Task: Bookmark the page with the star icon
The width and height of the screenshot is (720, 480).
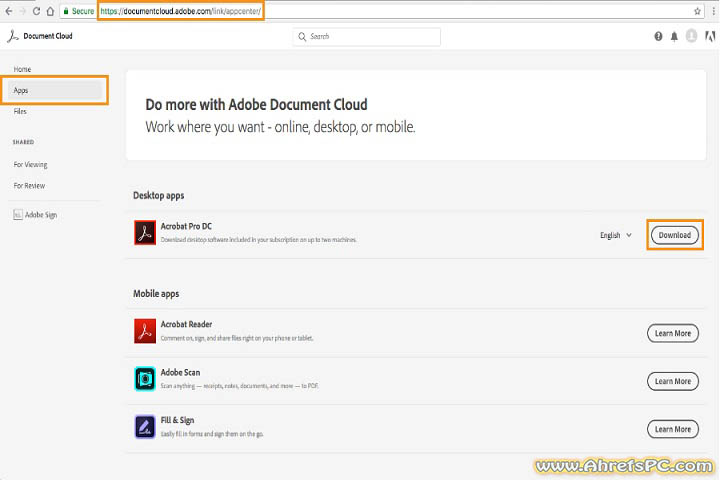Action: 697,11
